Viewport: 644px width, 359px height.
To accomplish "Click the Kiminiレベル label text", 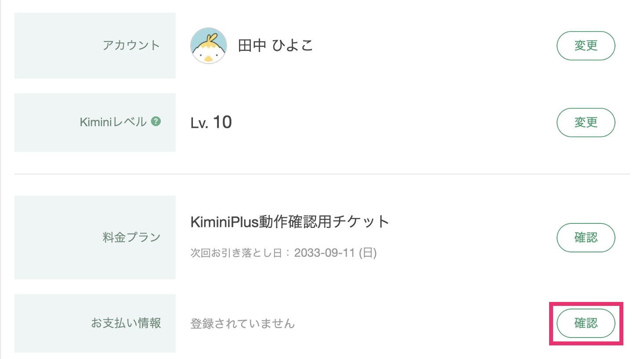I will pyautogui.click(x=113, y=122).
